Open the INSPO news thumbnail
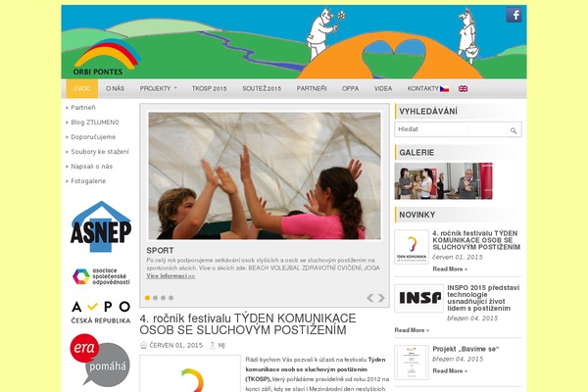588x392 pixels. pyautogui.click(x=418, y=298)
